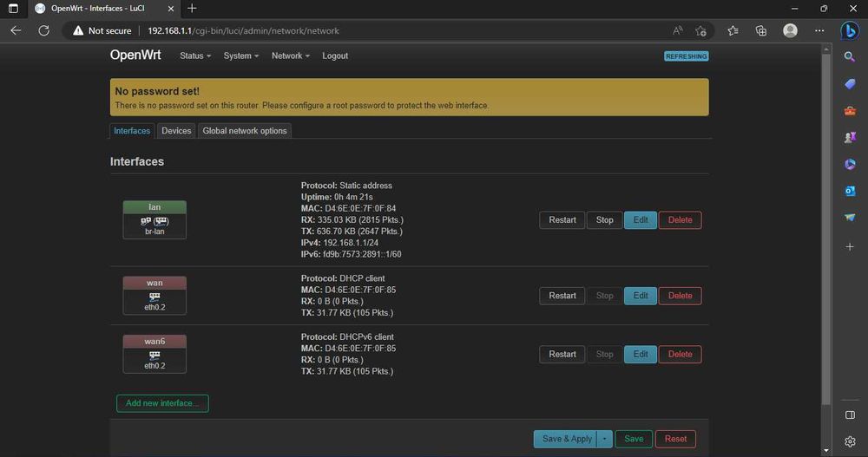Reload the page with the refresh icon
The width and height of the screenshot is (868, 457).
(43, 30)
